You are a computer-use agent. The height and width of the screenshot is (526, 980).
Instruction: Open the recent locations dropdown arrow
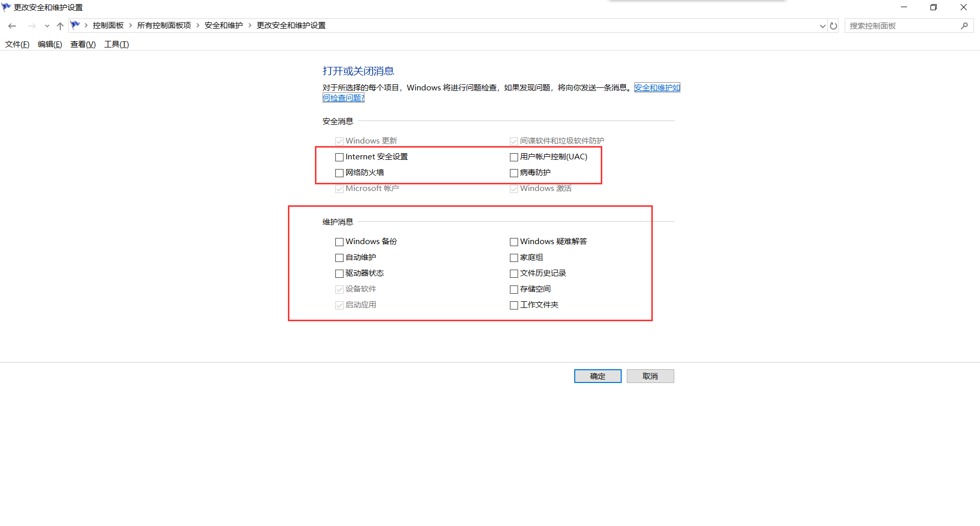[47, 26]
